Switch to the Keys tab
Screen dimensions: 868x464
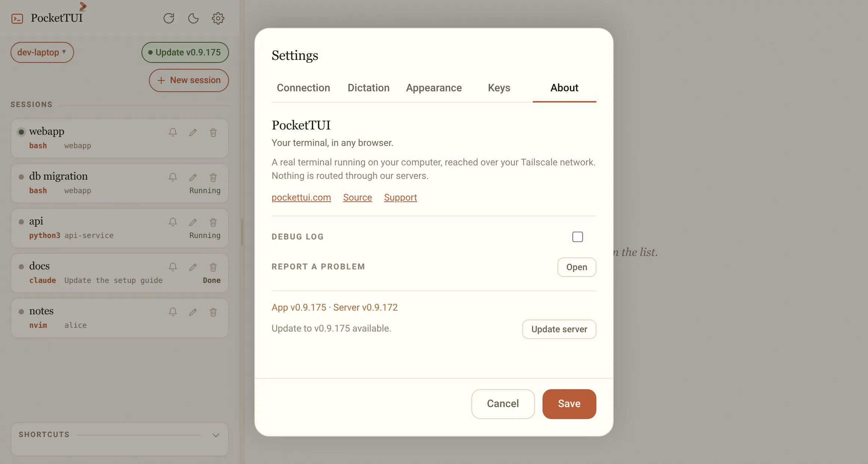[499, 88]
